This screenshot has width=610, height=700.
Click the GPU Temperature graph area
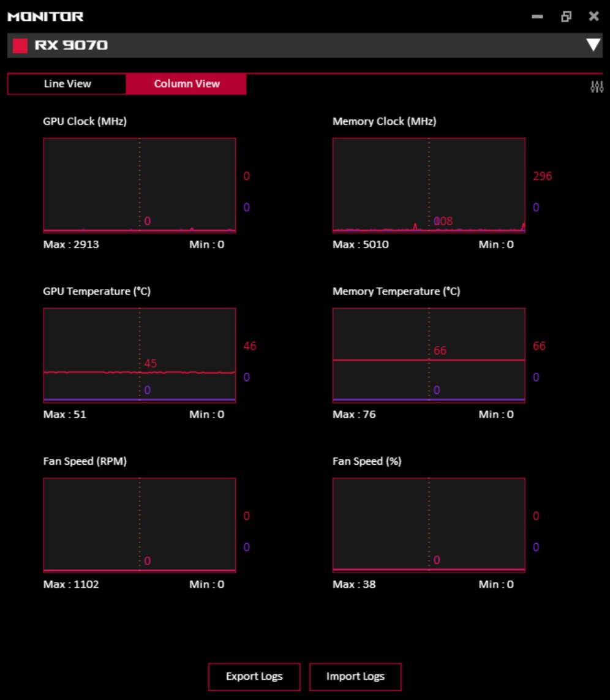click(140, 355)
